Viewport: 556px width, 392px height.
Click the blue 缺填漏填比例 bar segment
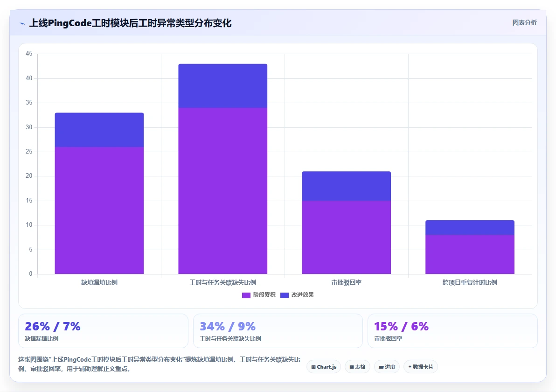99,130
